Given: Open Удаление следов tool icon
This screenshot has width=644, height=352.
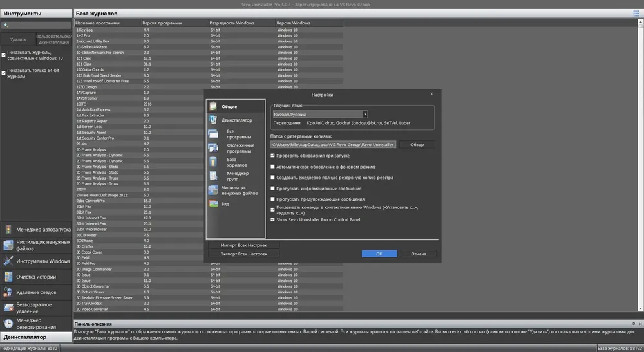Looking at the screenshot, I should tap(8, 292).
